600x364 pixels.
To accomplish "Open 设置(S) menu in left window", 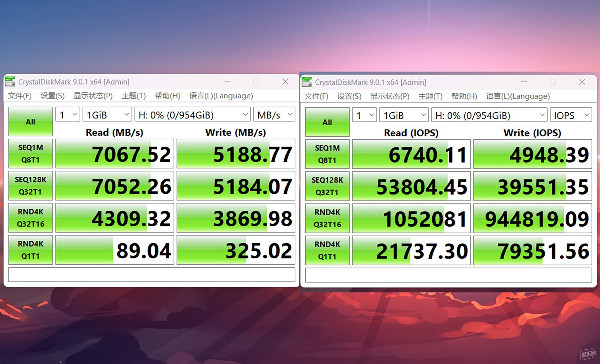I will [x=52, y=96].
